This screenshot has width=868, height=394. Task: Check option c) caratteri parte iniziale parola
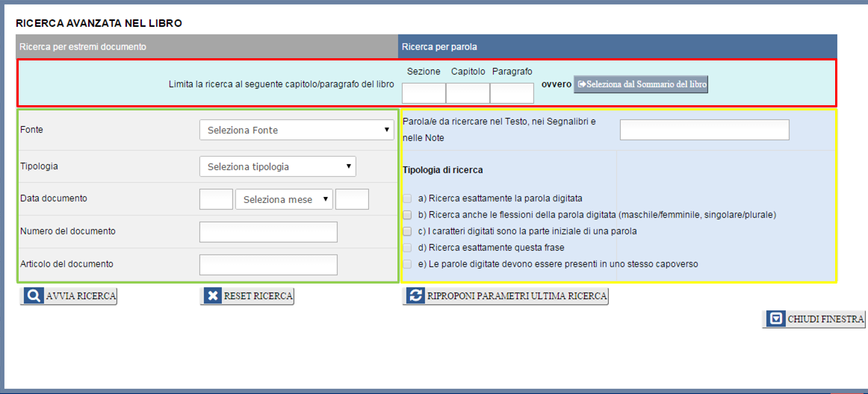(407, 231)
